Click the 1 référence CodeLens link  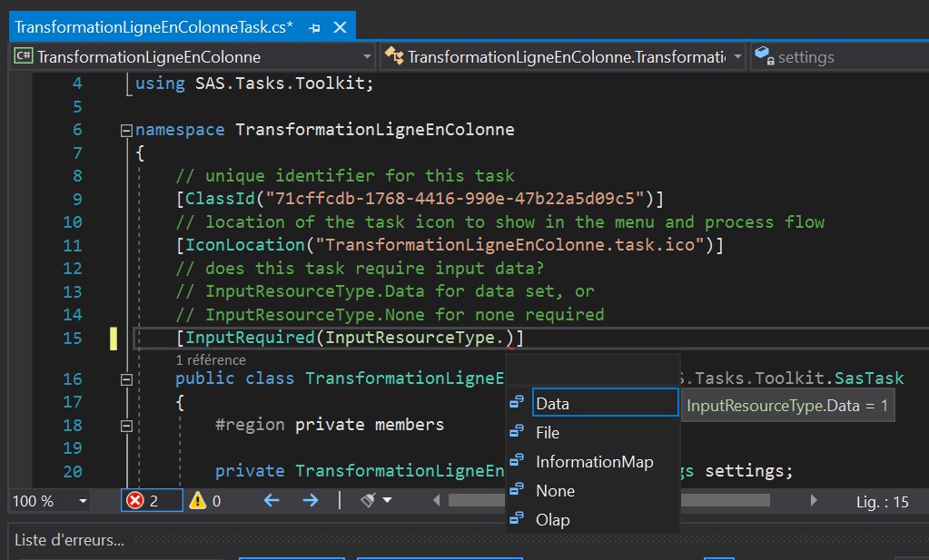pos(210,360)
